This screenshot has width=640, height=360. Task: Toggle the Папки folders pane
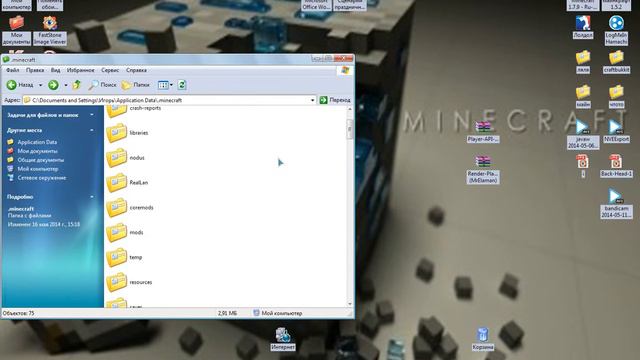(x=136, y=85)
